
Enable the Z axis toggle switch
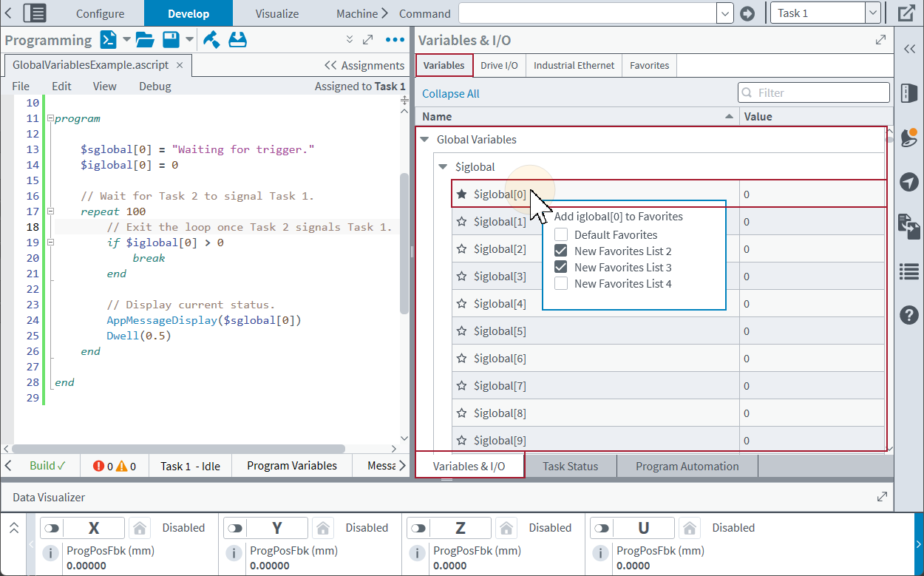tap(418, 528)
